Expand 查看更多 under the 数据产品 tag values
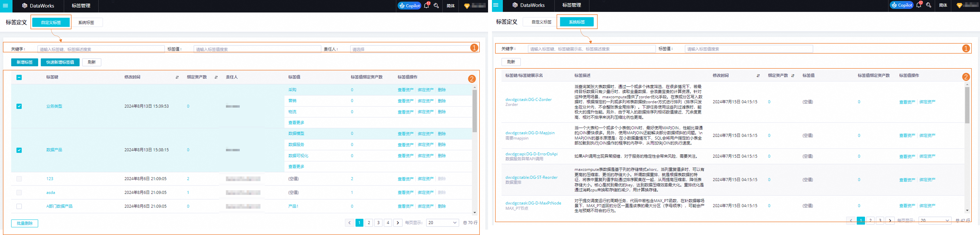This screenshot has width=980, height=235. (296, 167)
